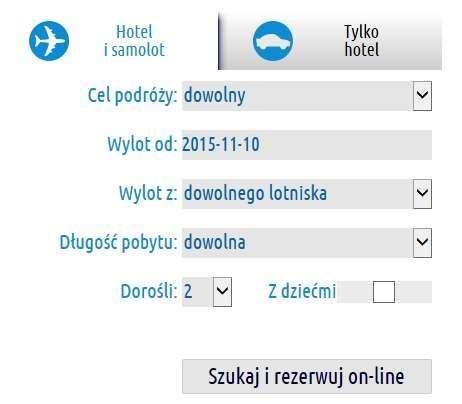Click the dowolnego lotniska airport field

[297, 194]
